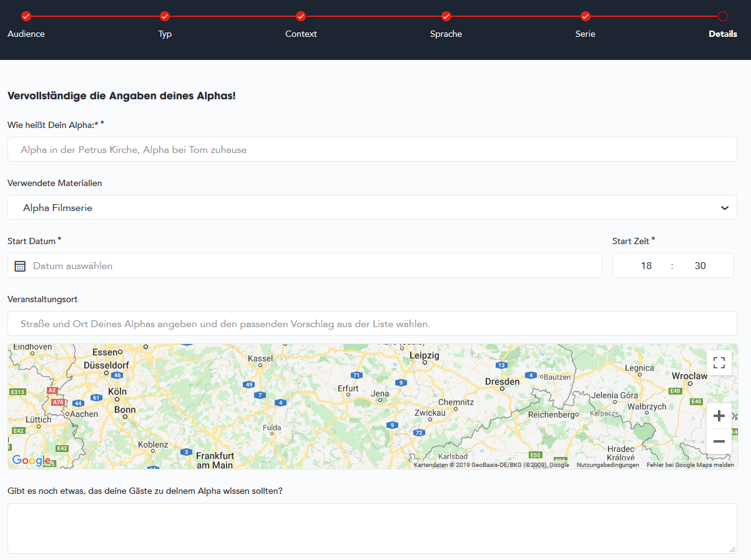This screenshot has width=751, height=560.
Task: Click Bautzen on the map
Action: pyautogui.click(x=557, y=377)
